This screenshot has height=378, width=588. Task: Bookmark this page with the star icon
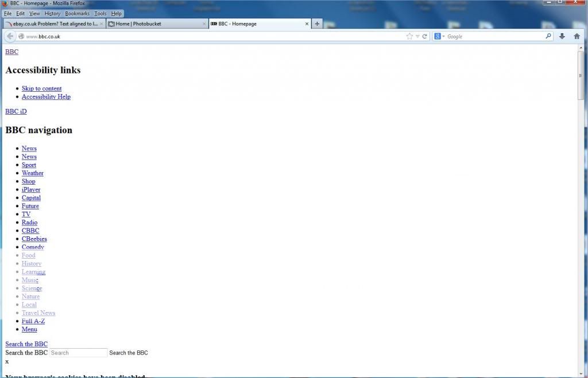tap(409, 36)
